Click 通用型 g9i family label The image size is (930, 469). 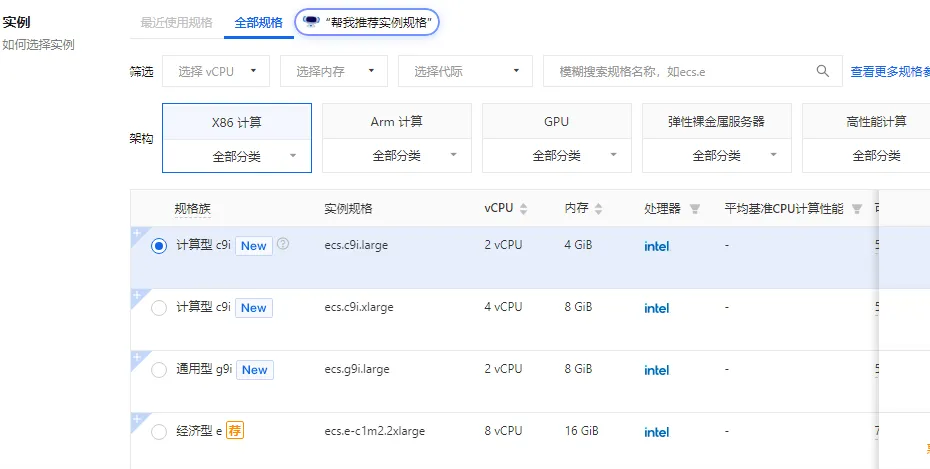[x=204, y=369]
